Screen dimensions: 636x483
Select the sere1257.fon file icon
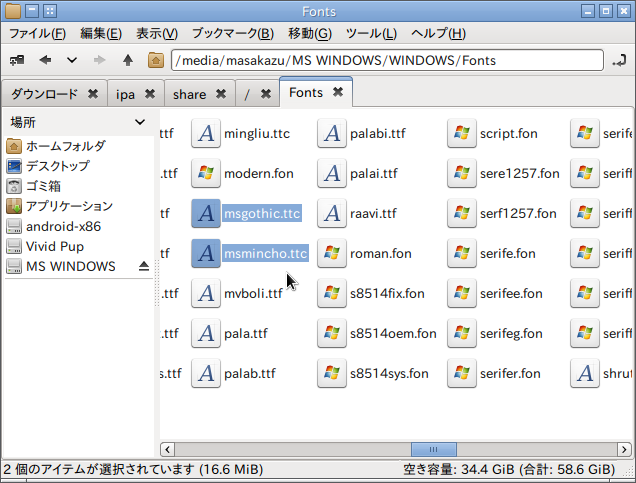tap(462, 173)
